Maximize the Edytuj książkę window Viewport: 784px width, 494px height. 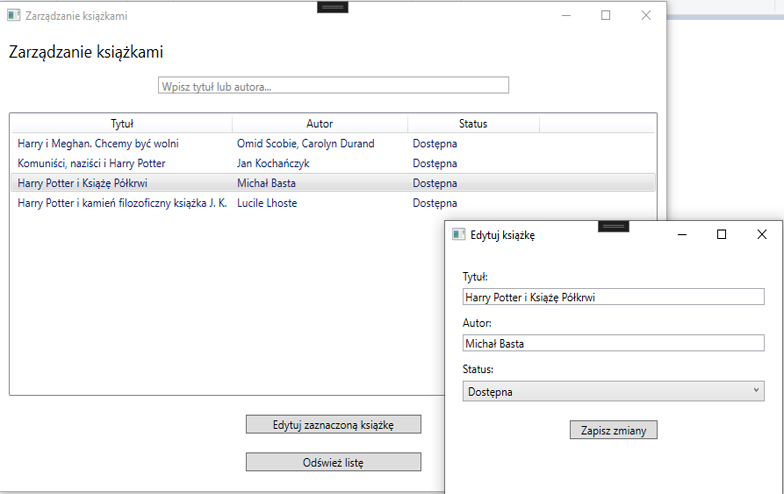(722, 234)
